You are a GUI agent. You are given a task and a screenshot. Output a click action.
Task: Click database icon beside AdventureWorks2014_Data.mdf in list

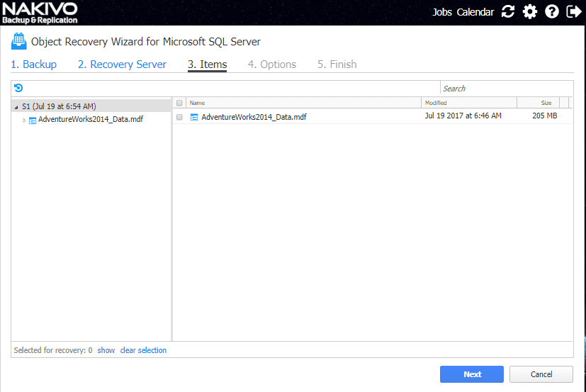[194, 117]
